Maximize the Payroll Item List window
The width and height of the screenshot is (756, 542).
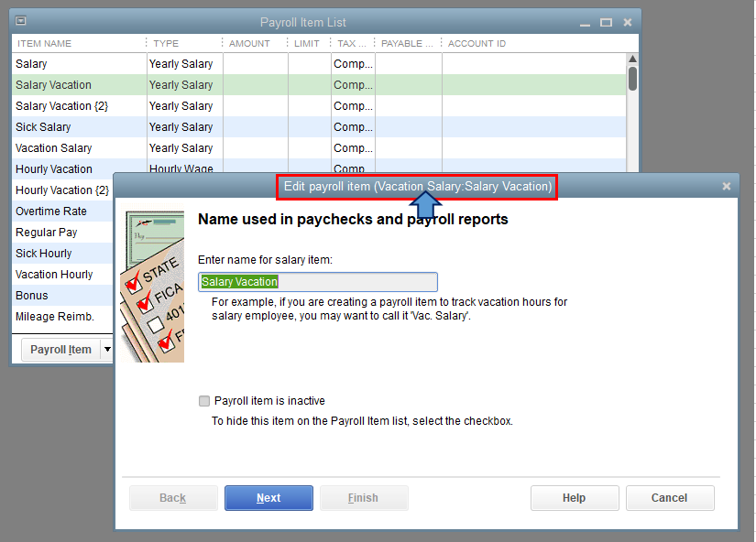(x=606, y=22)
